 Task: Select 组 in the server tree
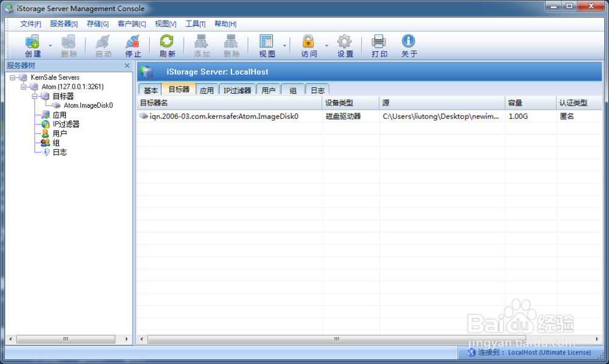pyautogui.click(x=56, y=143)
